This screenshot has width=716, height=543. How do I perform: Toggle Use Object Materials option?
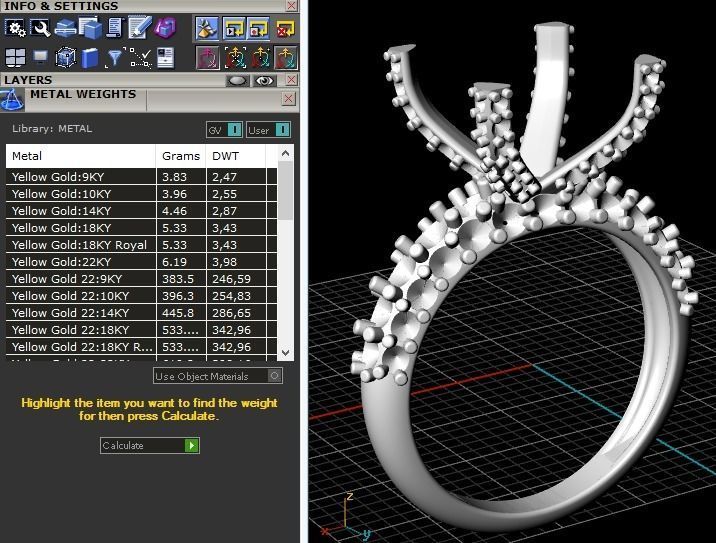(x=218, y=376)
